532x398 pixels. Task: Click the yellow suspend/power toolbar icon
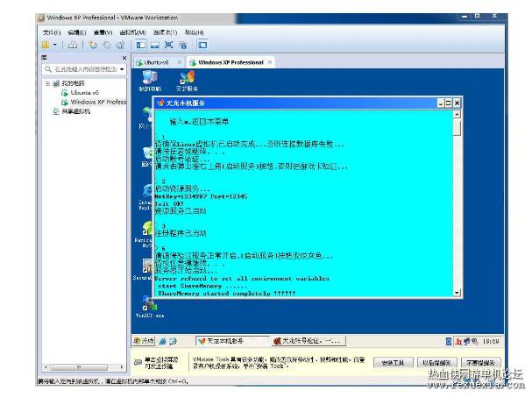point(46,45)
